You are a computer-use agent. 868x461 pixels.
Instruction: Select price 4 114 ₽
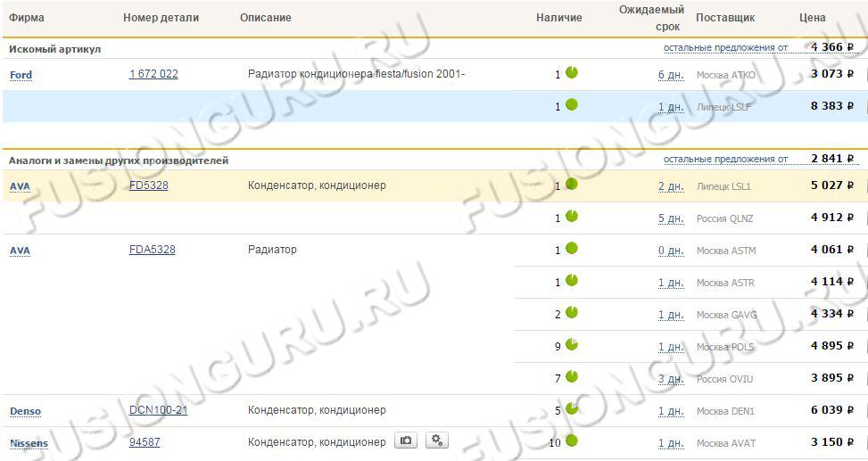tap(832, 282)
